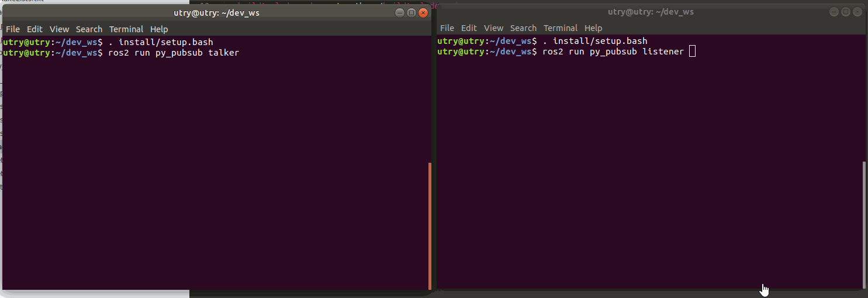Click 'ros2 run py_pubsub listener' command text
The image size is (868, 298).
click(x=613, y=52)
